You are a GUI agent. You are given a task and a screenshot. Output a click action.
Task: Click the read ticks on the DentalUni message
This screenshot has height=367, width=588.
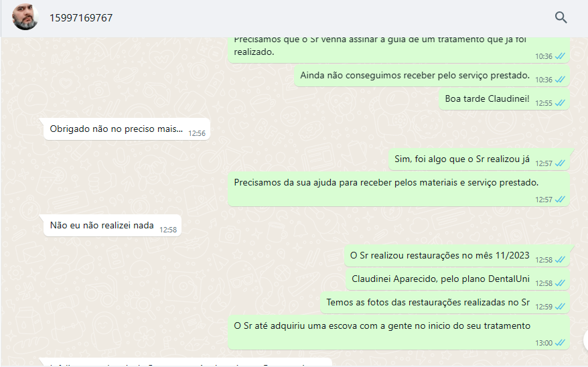[560, 283]
